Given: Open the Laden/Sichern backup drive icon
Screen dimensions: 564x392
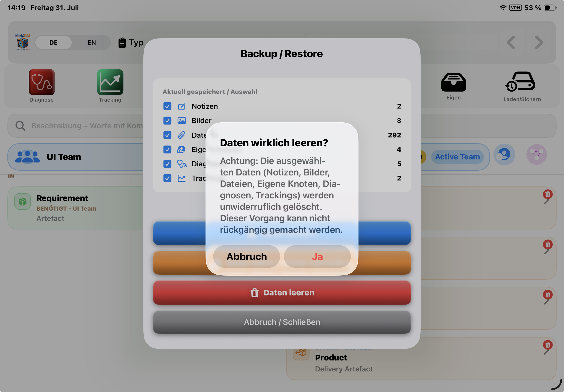Looking at the screenshot, I should [520, 82].
